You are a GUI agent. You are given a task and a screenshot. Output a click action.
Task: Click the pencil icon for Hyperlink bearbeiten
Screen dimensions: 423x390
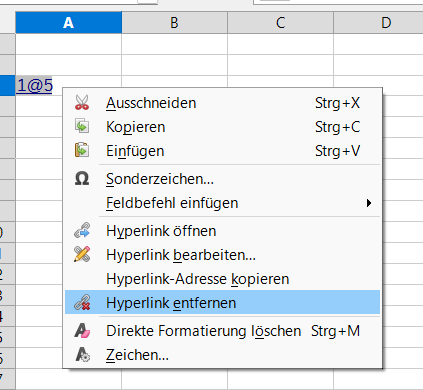coord(82,254)
